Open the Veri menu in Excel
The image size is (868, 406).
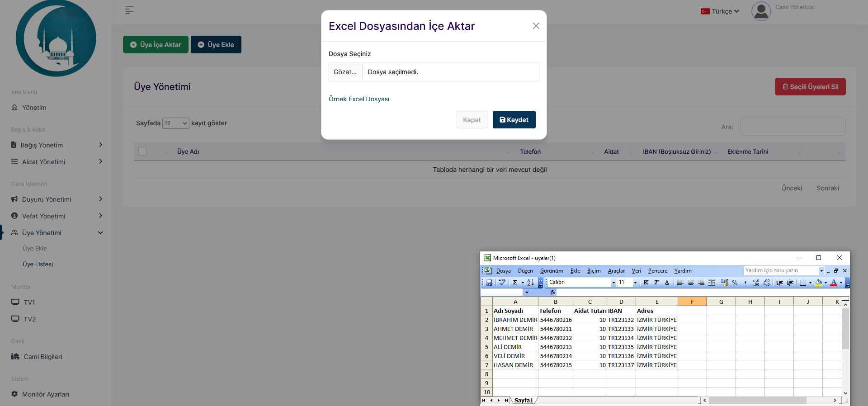[x=636, y=271]
